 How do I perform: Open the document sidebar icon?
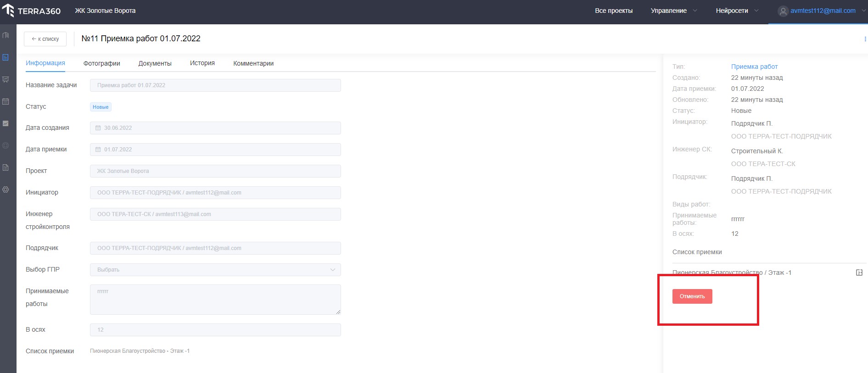pyautogui.click(x=6, y=167)
